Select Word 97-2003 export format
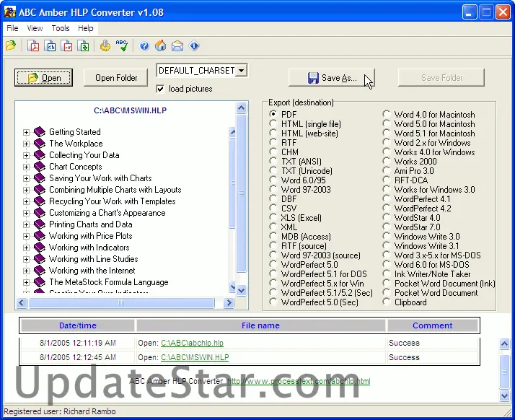 (x=273, y=189)
